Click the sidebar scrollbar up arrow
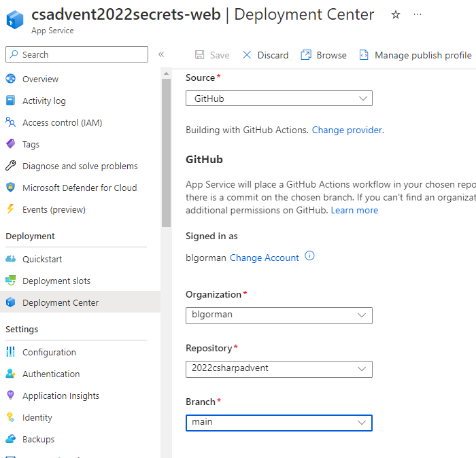This screenshot has width=476, height=458. (166, 73)
